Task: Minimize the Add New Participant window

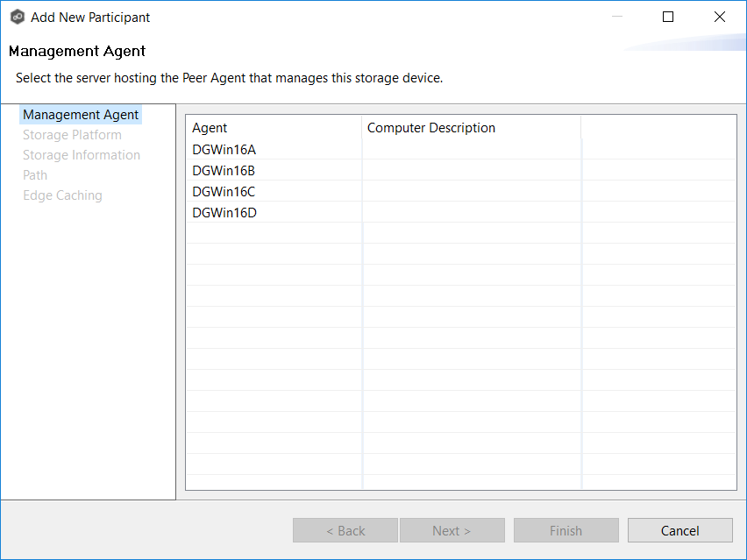Action: point(616,17)
